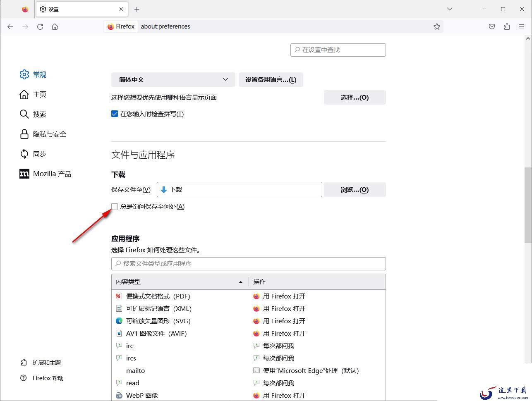Select the 可扩展标记语言 (XML) row
This screenshot has height=401, width=532.
(x=249, y=308)
